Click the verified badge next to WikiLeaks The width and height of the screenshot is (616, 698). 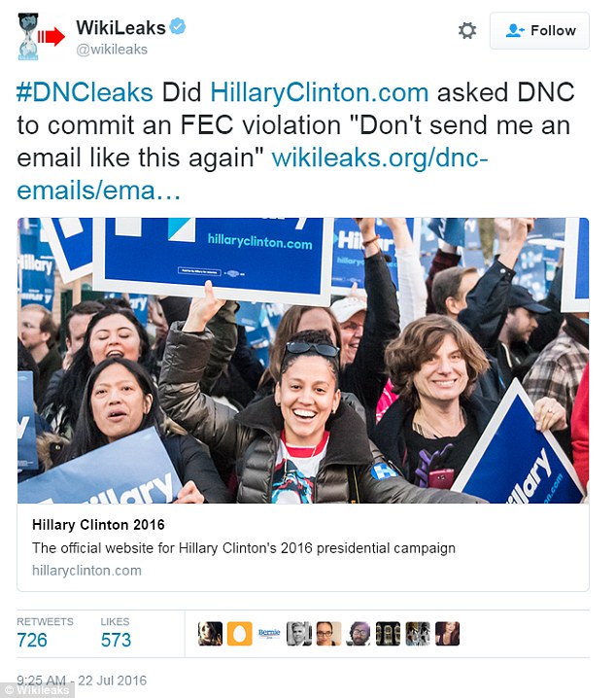179,26
